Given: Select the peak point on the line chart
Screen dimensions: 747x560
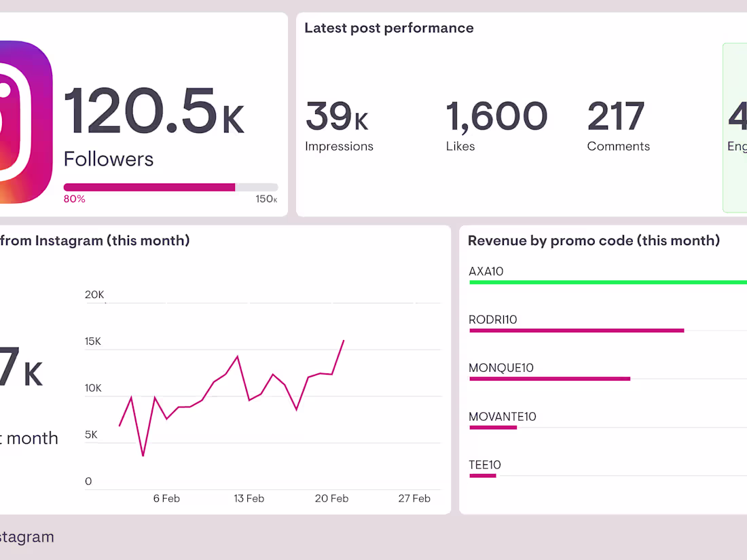Looking at the screenshot, I should pos(344,341).
